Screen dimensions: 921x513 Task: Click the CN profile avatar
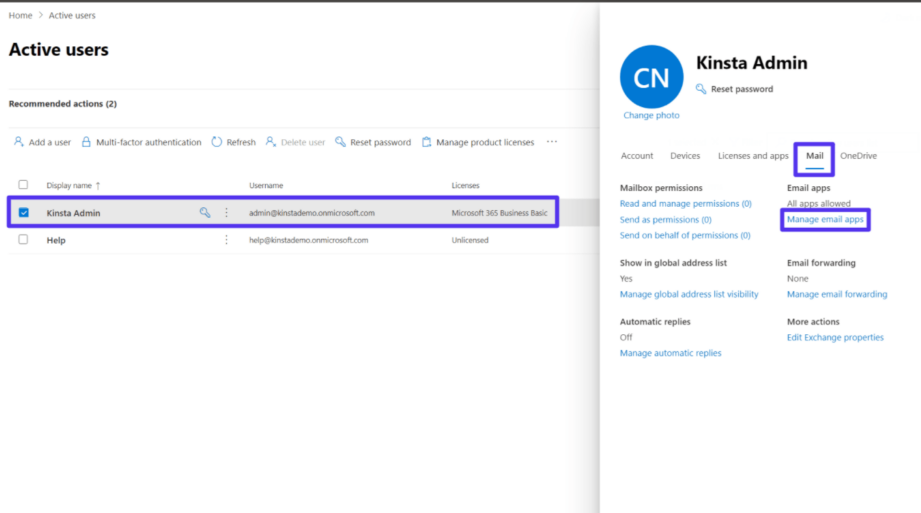pyautogui.click(x=651, y=77)
